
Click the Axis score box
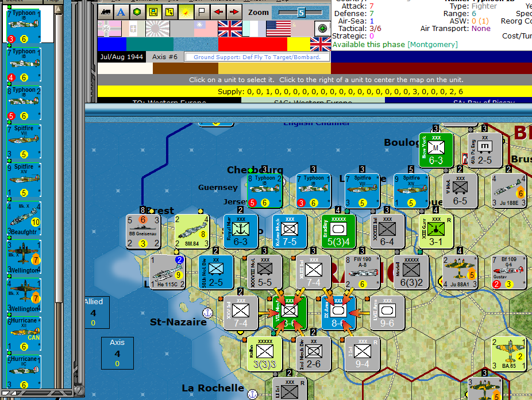117,353
